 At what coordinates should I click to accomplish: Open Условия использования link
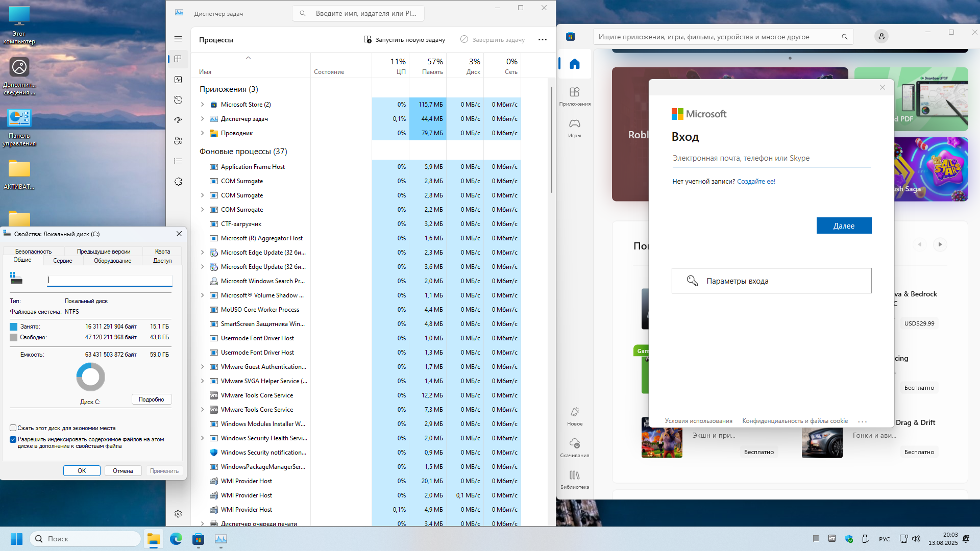pos(698,421)
